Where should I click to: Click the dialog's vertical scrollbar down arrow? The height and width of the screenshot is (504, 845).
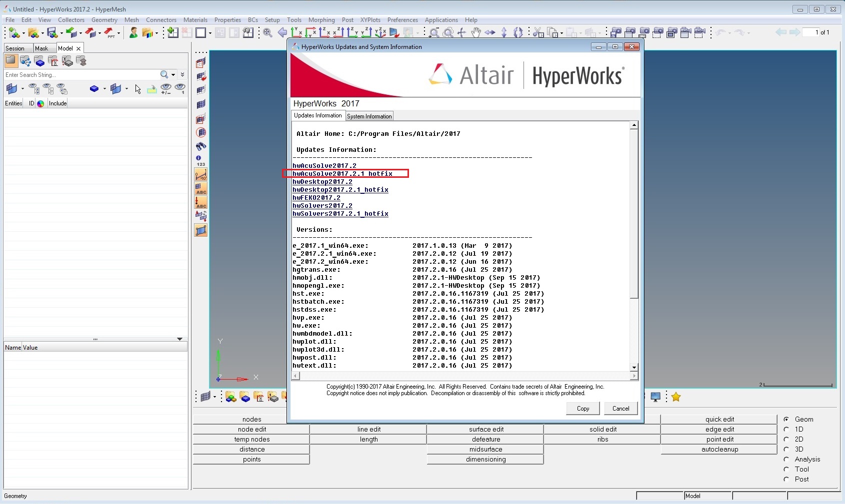[x=634, y=367]
